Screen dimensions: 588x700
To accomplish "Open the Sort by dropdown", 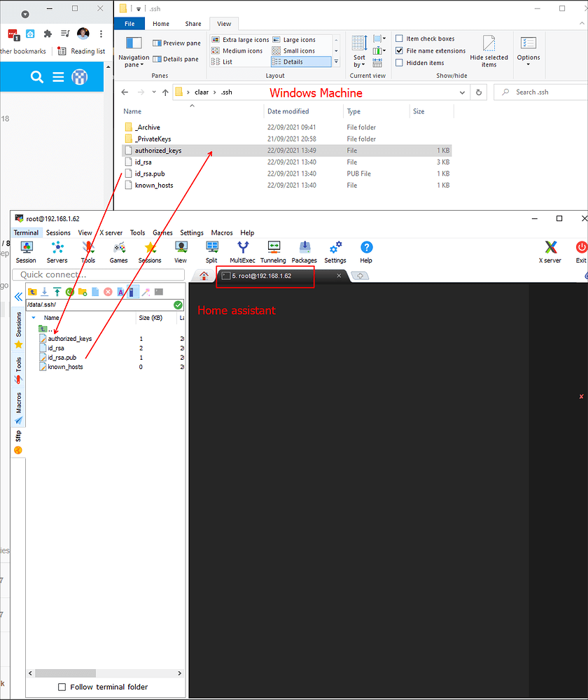I will 358,52.
